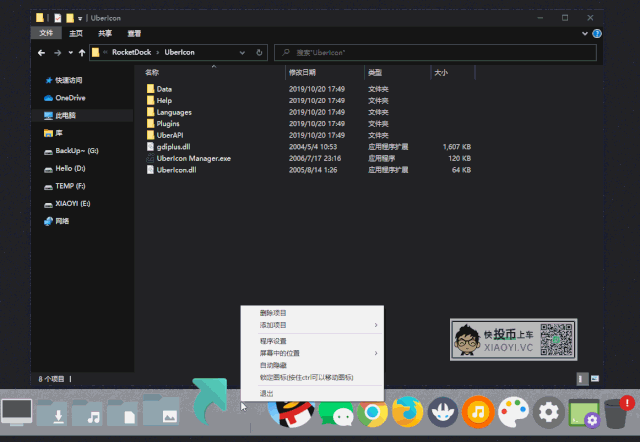
Task: Open the orange music player dock icon
Action: point(478,412)
